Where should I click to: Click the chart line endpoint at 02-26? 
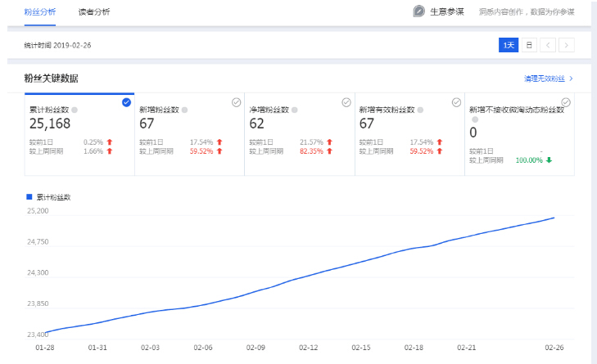point(554,218)
